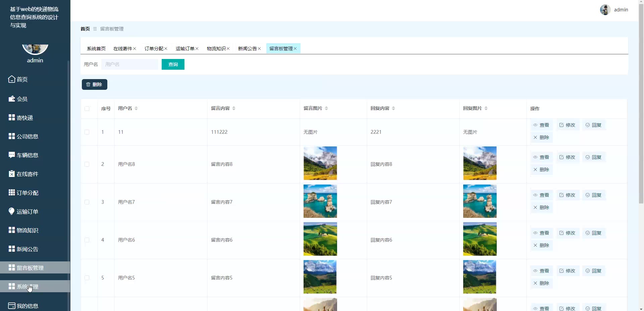Reply to 用户名7 with 回复
The height and width of the screenshot is (311, 644).
(594, 195)
